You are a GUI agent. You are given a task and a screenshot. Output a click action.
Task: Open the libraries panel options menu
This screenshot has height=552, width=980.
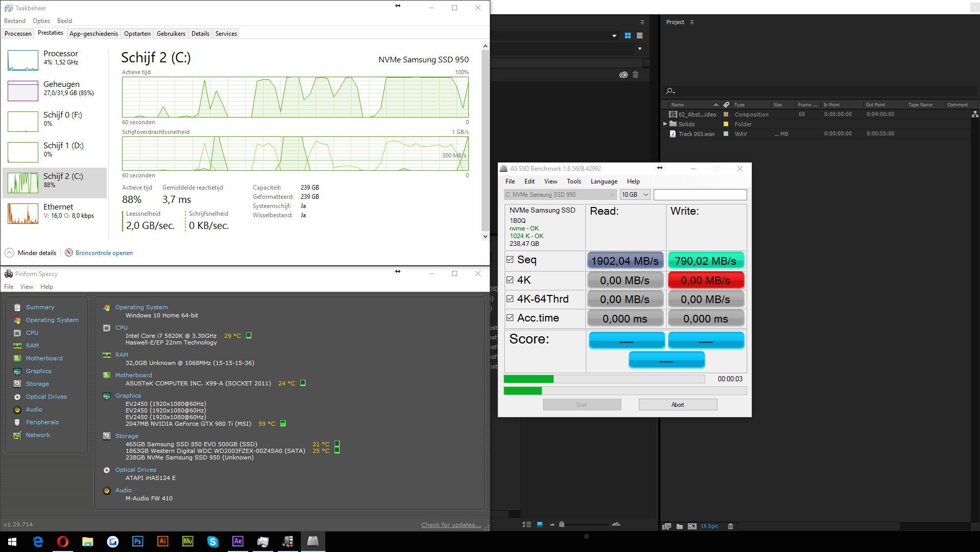coord(642,22)
